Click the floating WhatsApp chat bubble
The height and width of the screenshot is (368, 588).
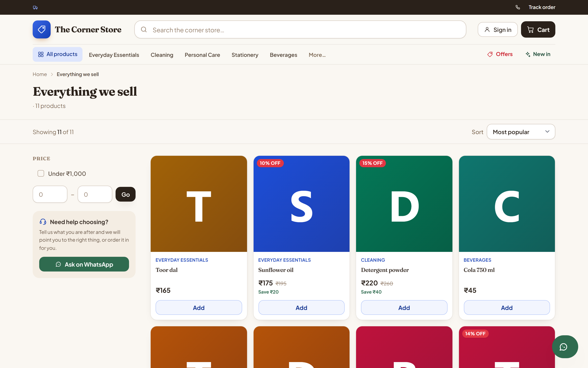click(565, 347)
